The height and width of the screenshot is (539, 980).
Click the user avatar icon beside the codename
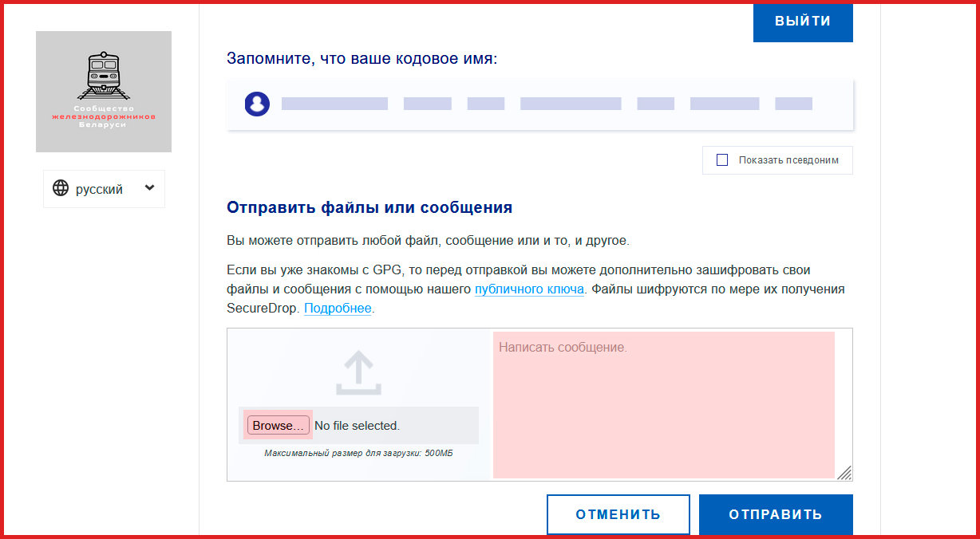[x=257, y=104]
